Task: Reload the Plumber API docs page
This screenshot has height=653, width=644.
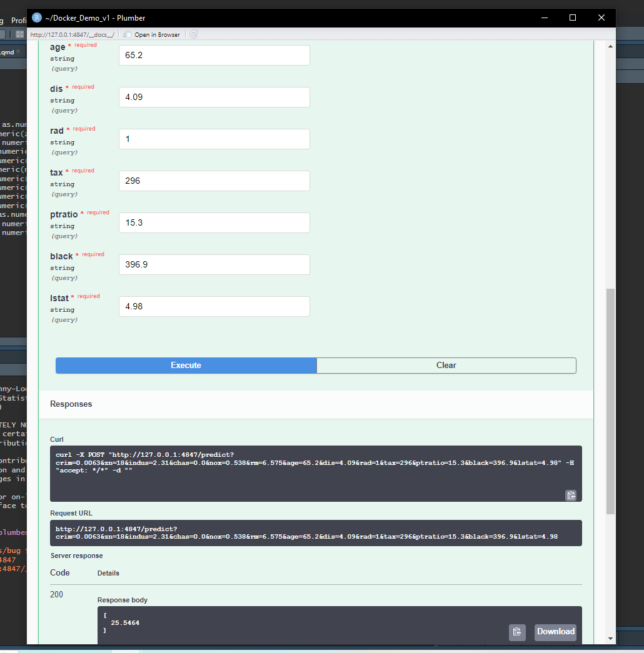Action: coord(193,34)
